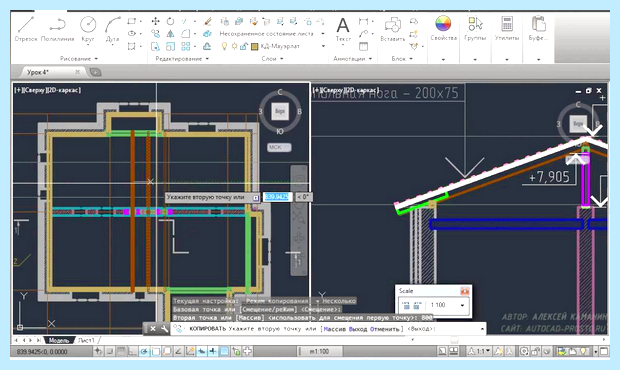Click the rectangle draw tool icon
Viewport: 620px width, 370px height.
tap(132, 21)
